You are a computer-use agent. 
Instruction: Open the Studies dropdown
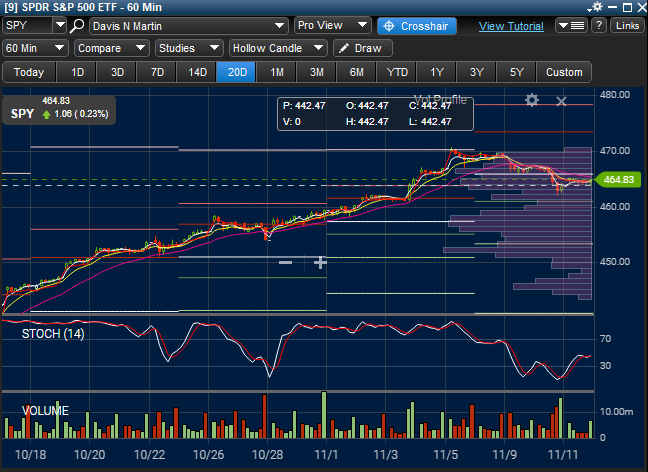click(189, 48)
